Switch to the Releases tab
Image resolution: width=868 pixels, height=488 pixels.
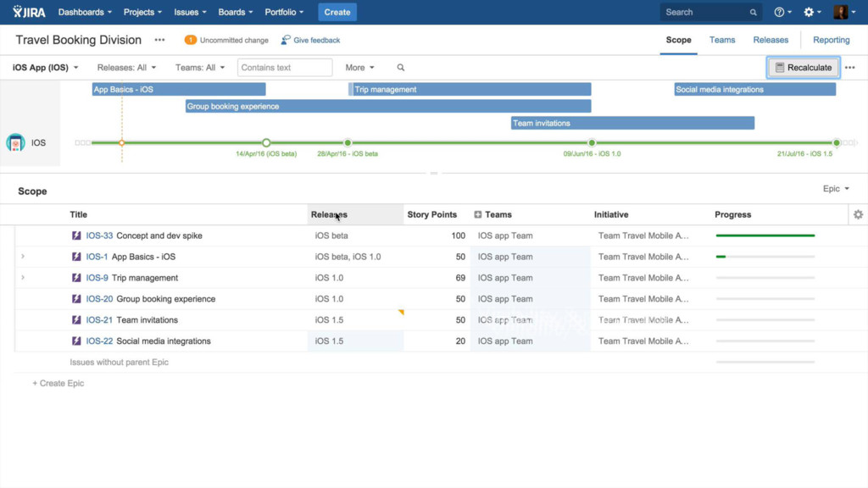(x=771, y=40)
